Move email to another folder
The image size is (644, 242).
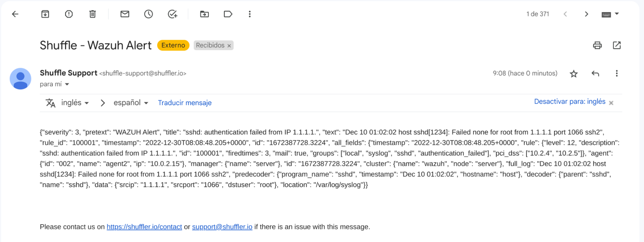pyautogui.click(x=204, y=14)
